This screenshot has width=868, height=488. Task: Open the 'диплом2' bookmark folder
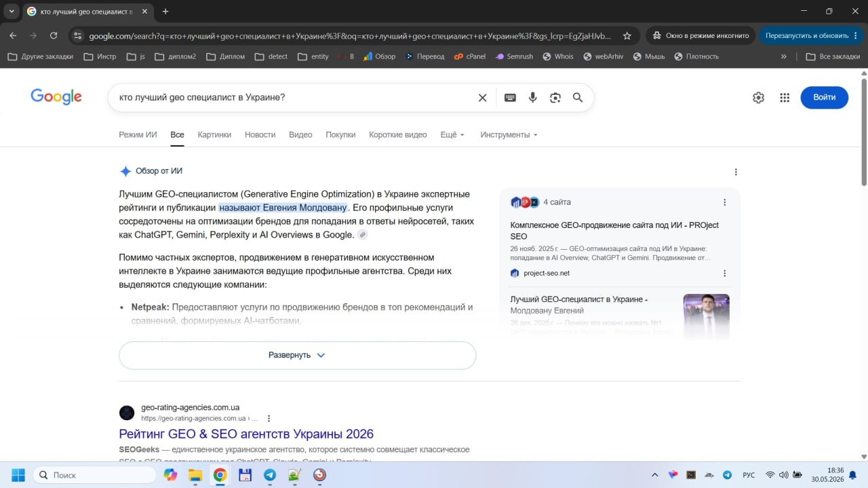pyautogui.click(x=175, y=56)
